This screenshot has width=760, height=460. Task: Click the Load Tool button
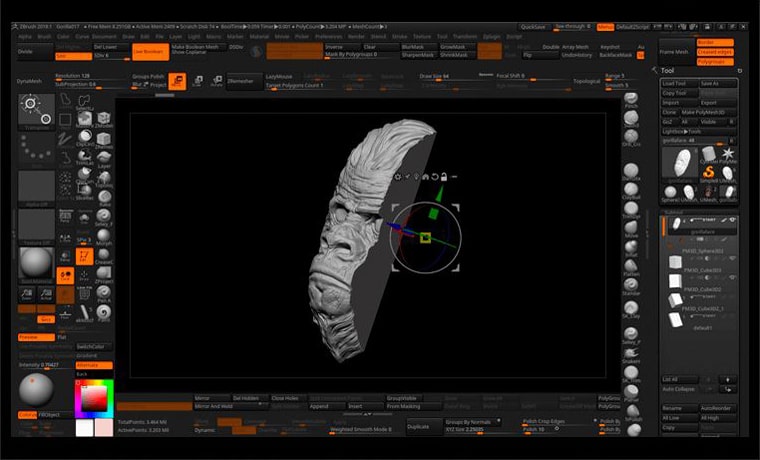coord(675,83)
